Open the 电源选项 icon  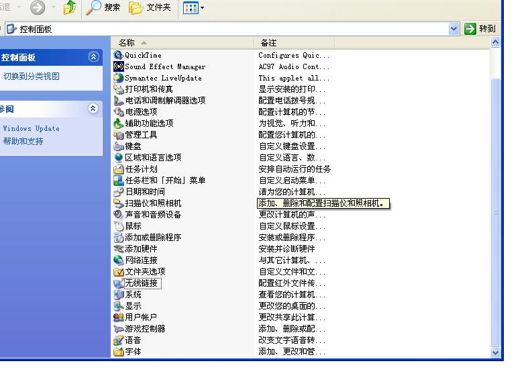[x=118, y=112]
